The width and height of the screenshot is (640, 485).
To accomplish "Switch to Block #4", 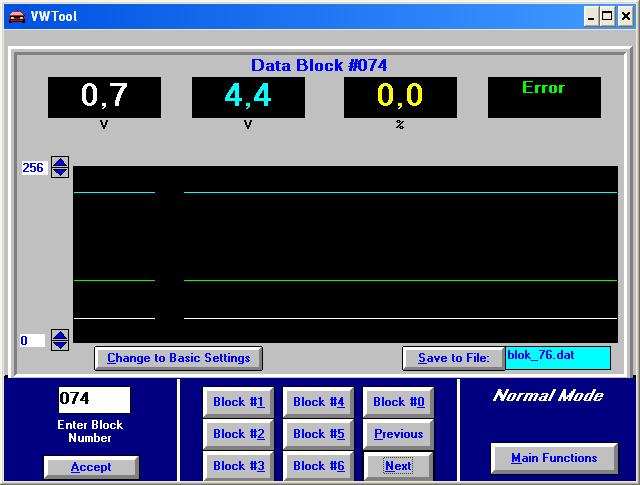I will point(318,402).
